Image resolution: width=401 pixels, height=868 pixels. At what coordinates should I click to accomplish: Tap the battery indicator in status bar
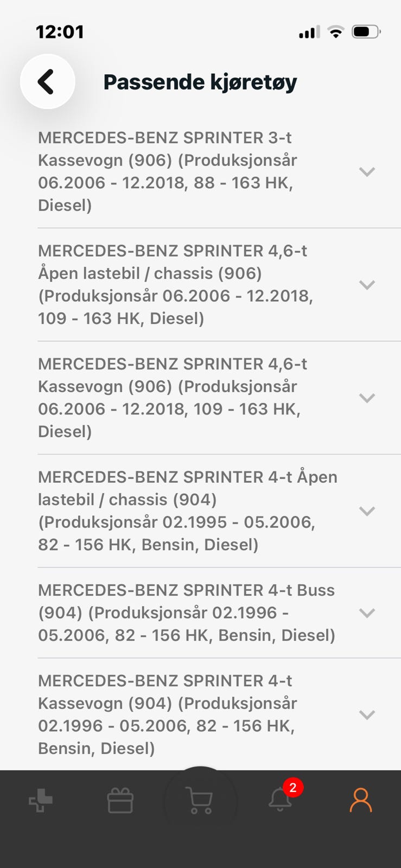(366, 32)
